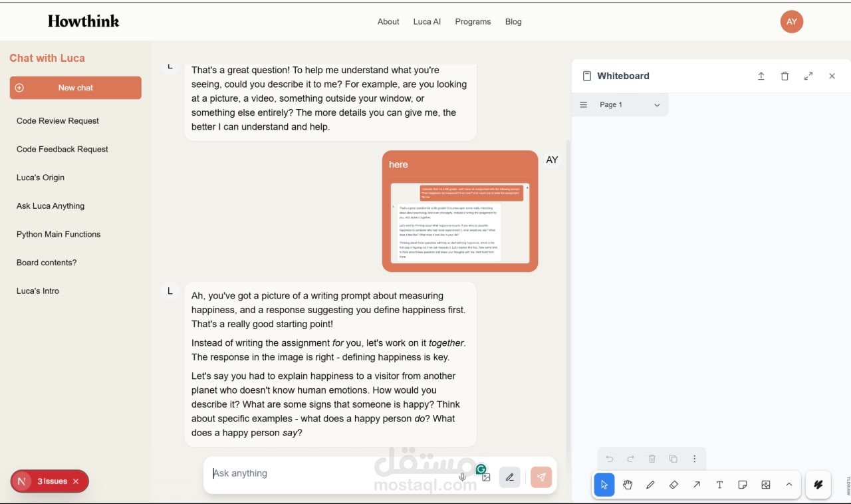Image resolution: width=851 pixels, height=504 pixels.
Task: Select the Hand pan tool on the whiteboard
Action: [x=628, y=485]
